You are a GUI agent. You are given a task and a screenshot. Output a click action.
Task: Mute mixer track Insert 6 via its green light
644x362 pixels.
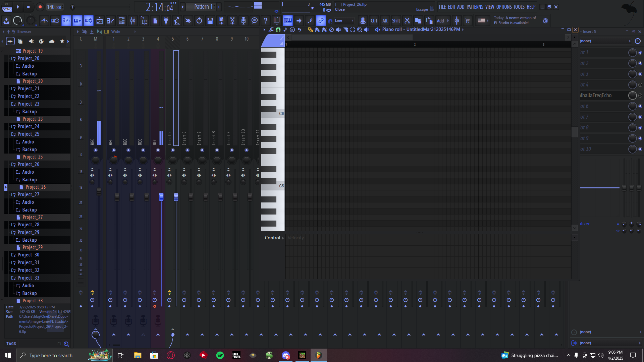pos(187,150)
